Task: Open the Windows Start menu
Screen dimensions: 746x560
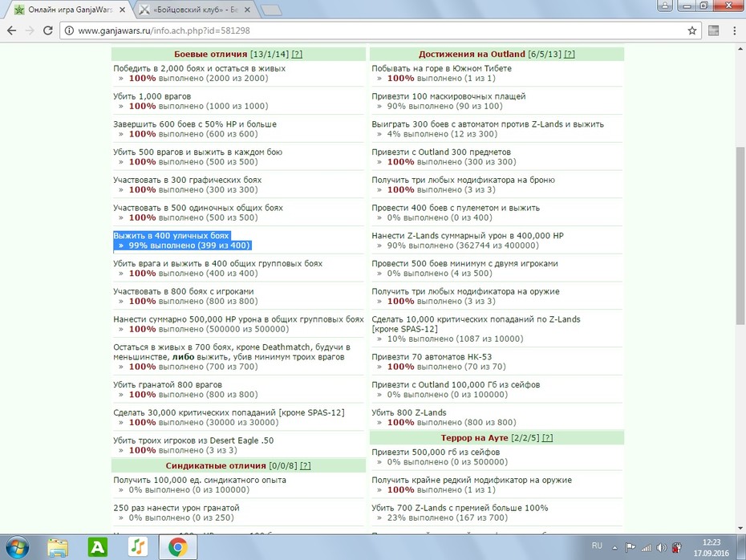Action: (x=17, y=548)
